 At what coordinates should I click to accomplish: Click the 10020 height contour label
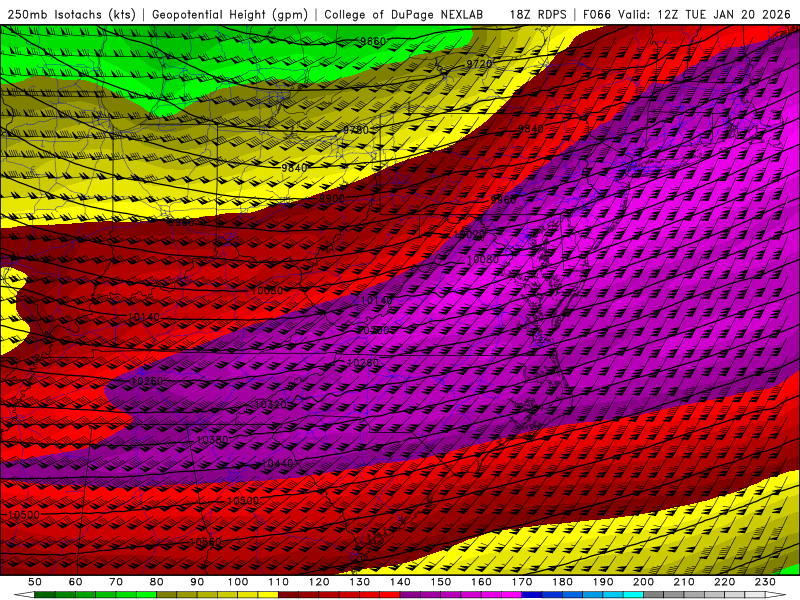pos(469,234)
